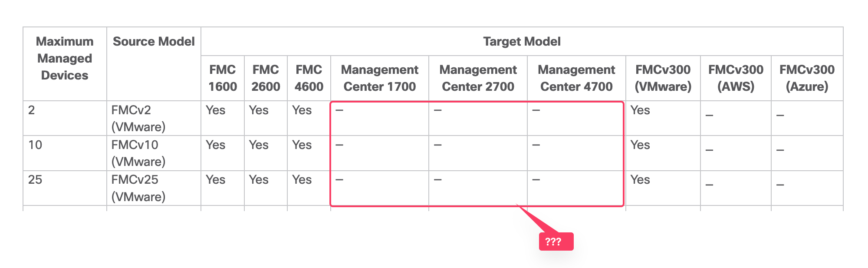Screen dimensions: 868x268
Task: Select the Management Center 2700 header
Action: point(478,78)
